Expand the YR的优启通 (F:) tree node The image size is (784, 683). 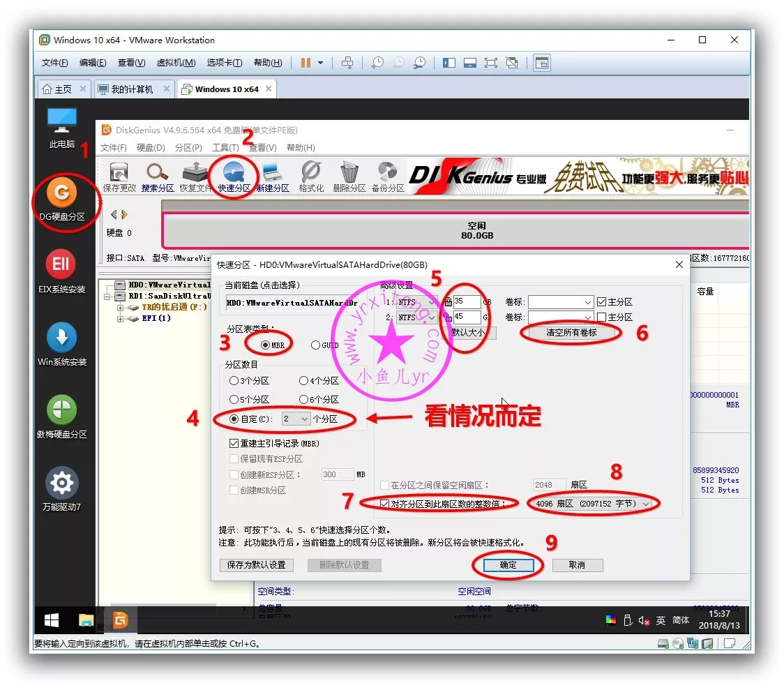click(x=120, y=308)
